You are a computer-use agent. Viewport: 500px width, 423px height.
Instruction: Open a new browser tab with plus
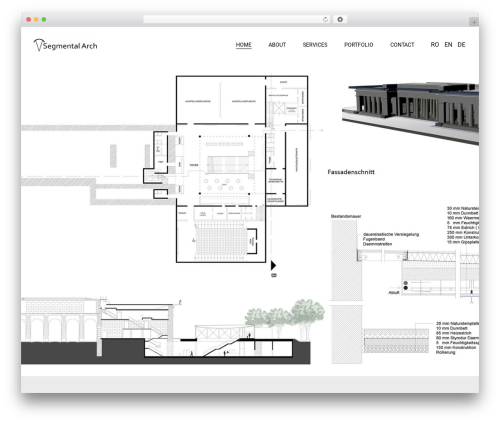pyautogui.click(x=474, y=22)
